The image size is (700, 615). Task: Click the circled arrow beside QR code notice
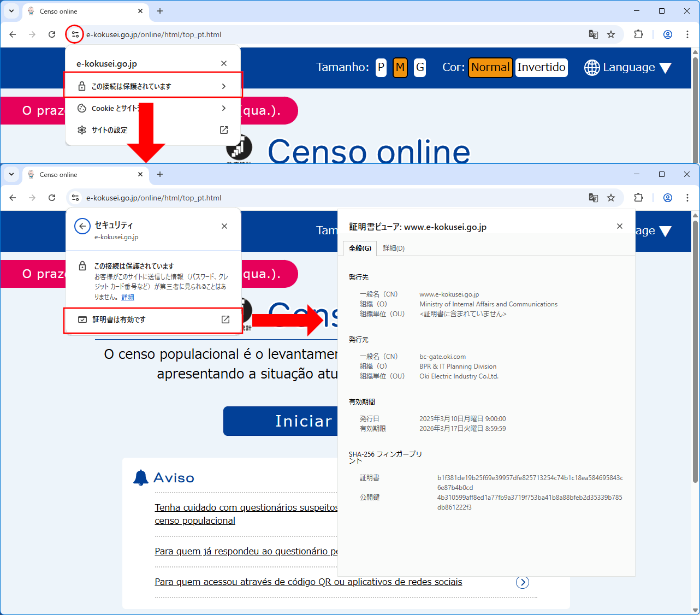click(523, 582)
